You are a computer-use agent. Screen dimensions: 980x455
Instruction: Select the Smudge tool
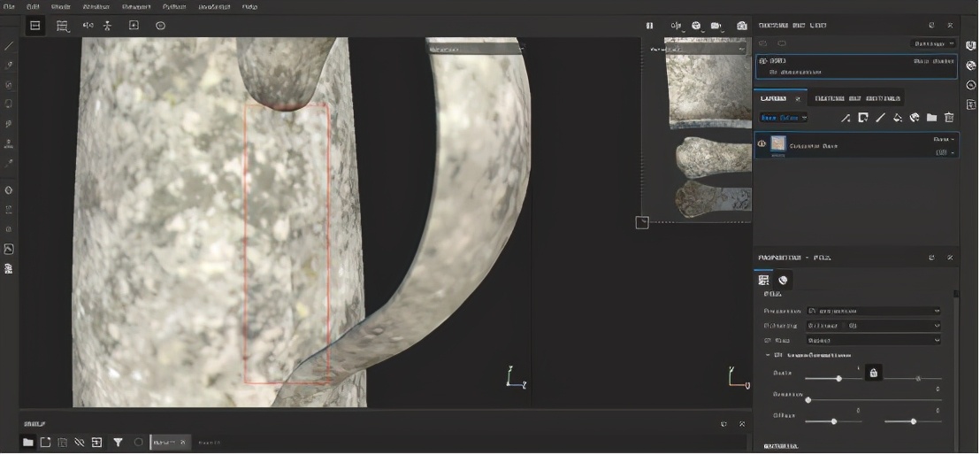pyautogui.click(x=9, y=124)
